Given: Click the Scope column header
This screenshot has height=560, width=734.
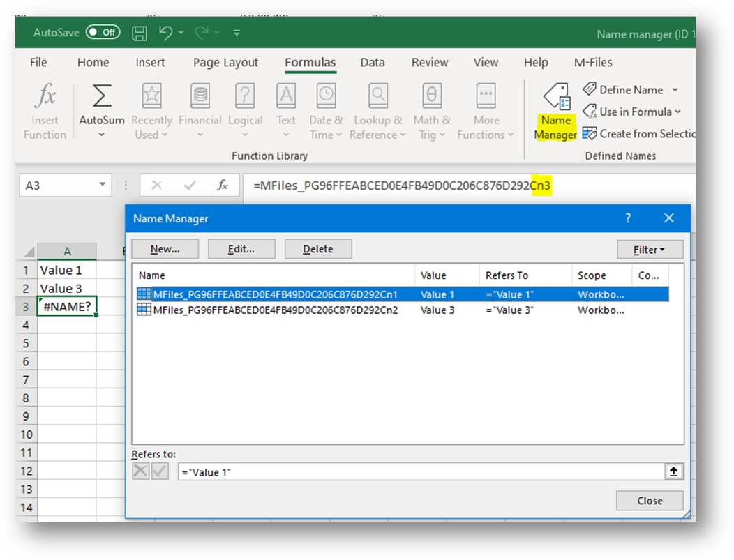Looking at the screenshot, I should (602, 275).
